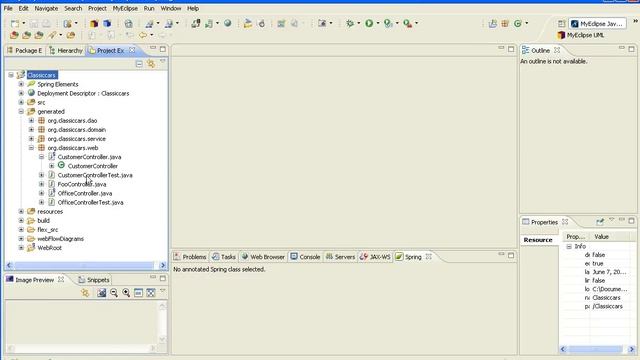The image size is (640, 360).
Task: Switch to the Console tab
Action: pyautogui.click(x=305, y=257)
